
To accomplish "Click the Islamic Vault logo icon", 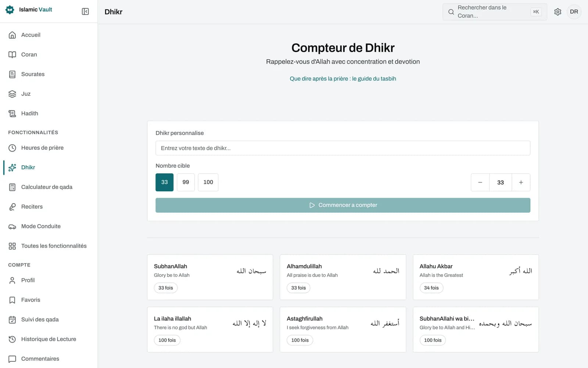I will point(10,10).
